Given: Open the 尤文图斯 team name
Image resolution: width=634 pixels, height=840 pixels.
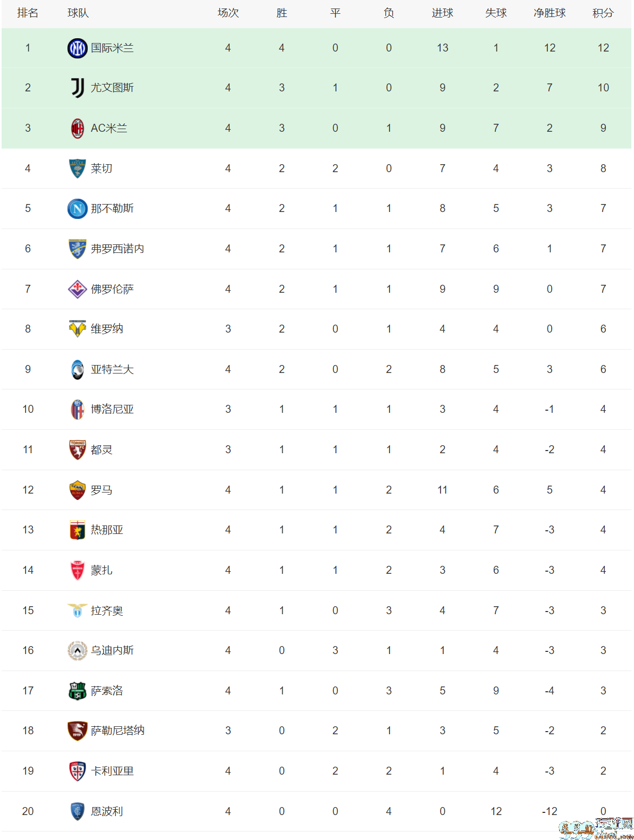Looking at the screenshot, I should pyautogui.click(x=112, y=88).
